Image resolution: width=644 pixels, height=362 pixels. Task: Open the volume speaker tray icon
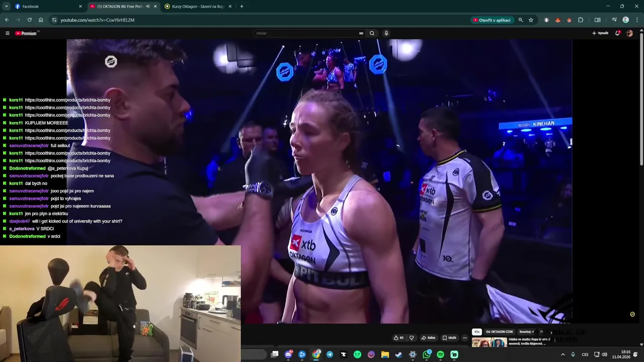(604, 354)
